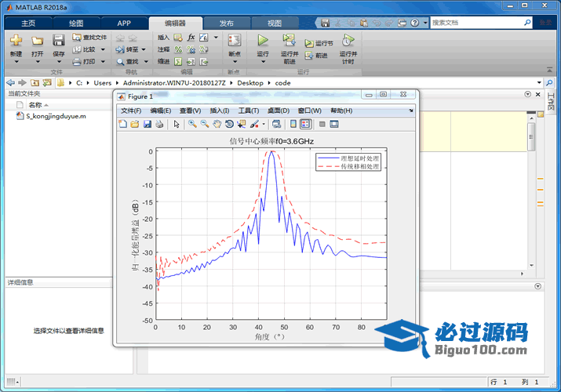The image size is (561, 392).
Task: Click the green Run (运行) arrow
Action: [263, 40]
